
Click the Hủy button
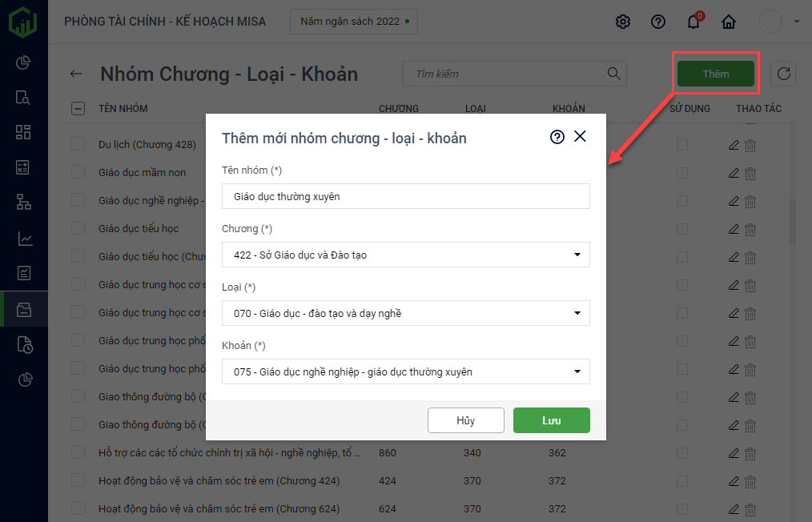point(465,420)
